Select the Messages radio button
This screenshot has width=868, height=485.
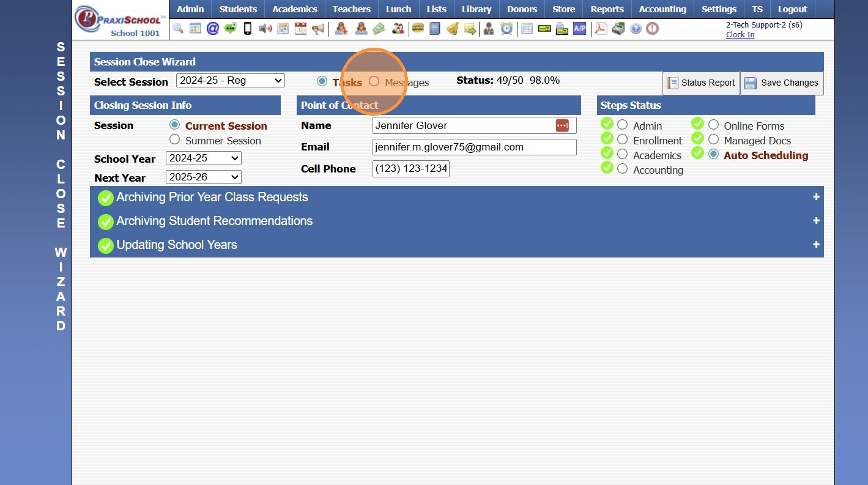pos(374,81)
